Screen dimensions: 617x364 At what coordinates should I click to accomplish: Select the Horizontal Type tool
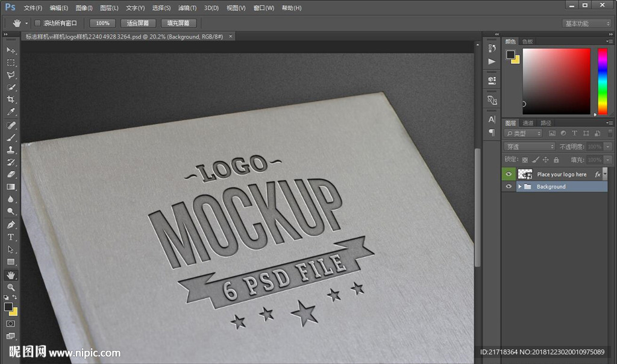coord(11,237)
